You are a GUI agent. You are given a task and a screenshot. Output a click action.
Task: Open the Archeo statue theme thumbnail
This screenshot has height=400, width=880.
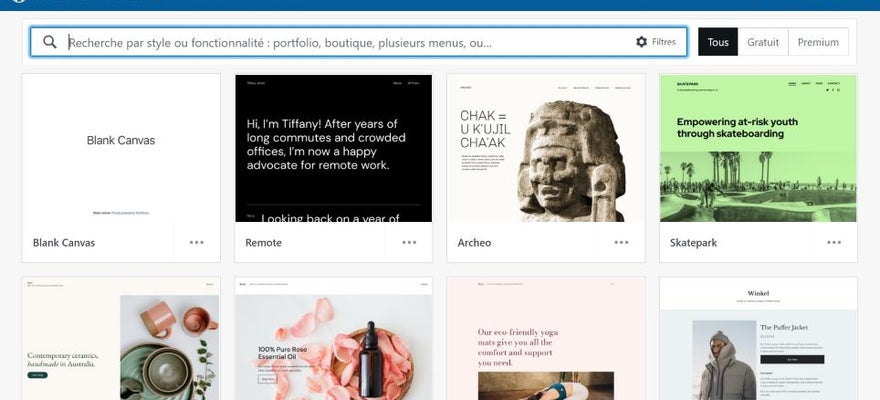(x=546, y=148)
